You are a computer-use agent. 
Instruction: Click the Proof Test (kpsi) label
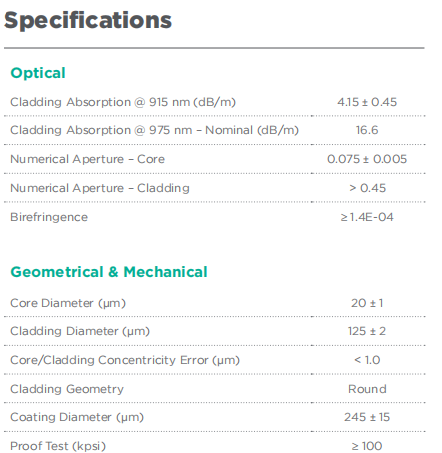click(58, 446)
